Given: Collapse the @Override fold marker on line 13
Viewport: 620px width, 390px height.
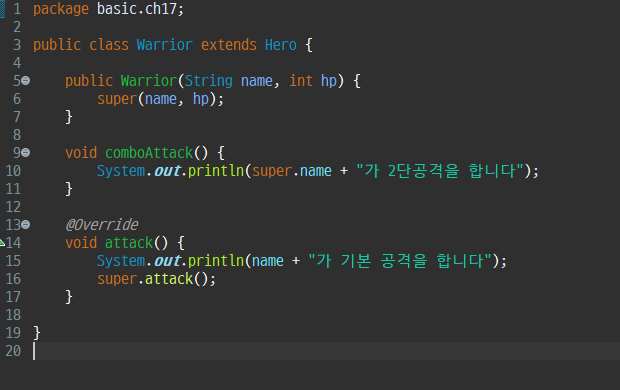Looking at the screenshot, I should tap(25, 225).
